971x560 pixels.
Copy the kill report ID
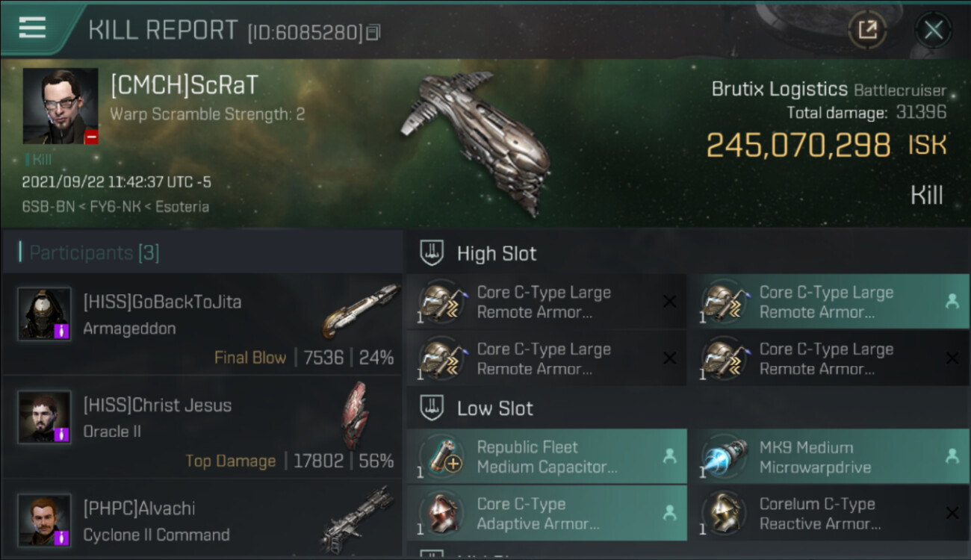click(x=373, y=32)
